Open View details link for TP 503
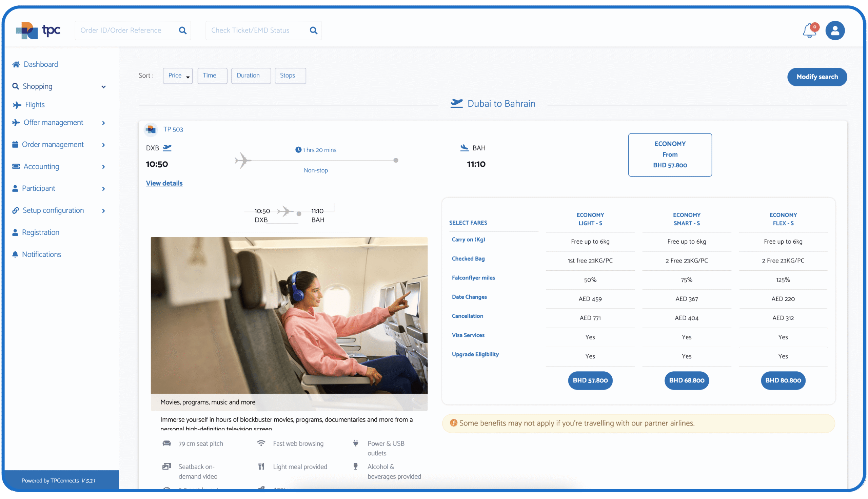The height and width of the screenshot is (499, 868). 164,183
